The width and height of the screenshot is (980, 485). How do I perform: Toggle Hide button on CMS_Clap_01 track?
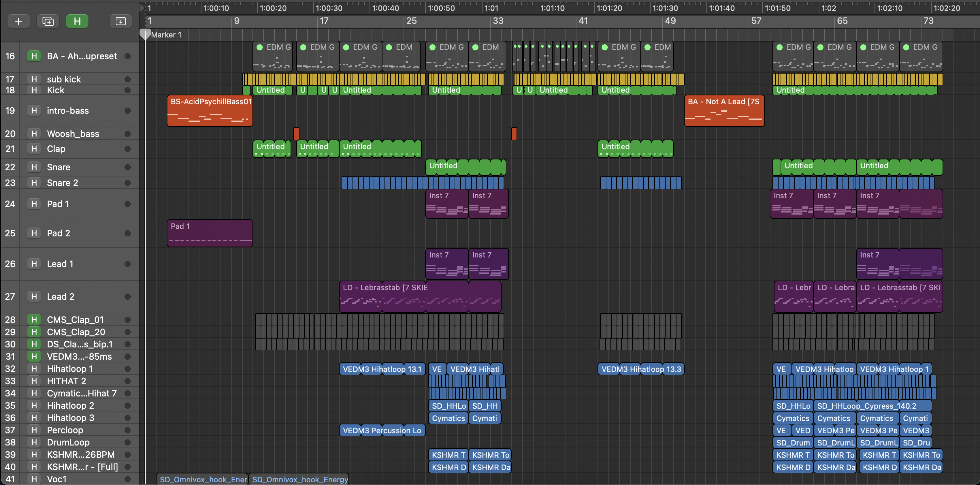pos(34,320)
